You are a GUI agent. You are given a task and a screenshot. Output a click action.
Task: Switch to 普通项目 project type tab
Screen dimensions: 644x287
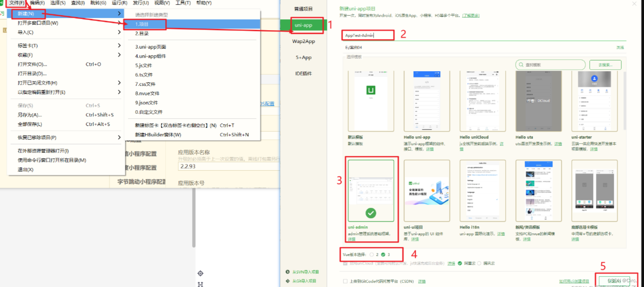click(304, 9)
